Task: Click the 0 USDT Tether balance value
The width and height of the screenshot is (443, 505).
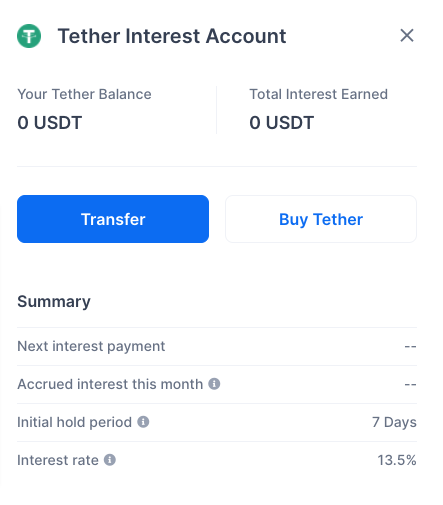Action: point(50,123)
